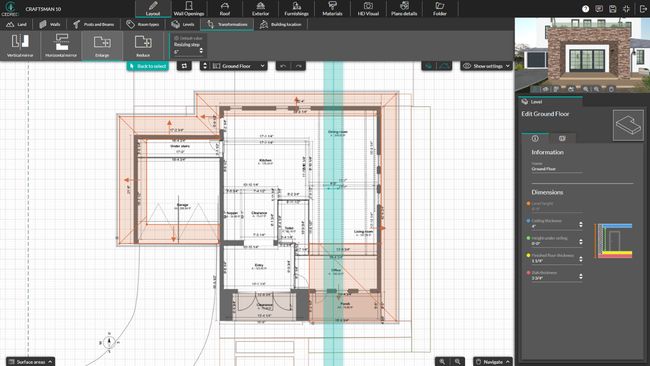
Task: Expand the Surface areas panel
Action: click(x=30, y=361)
